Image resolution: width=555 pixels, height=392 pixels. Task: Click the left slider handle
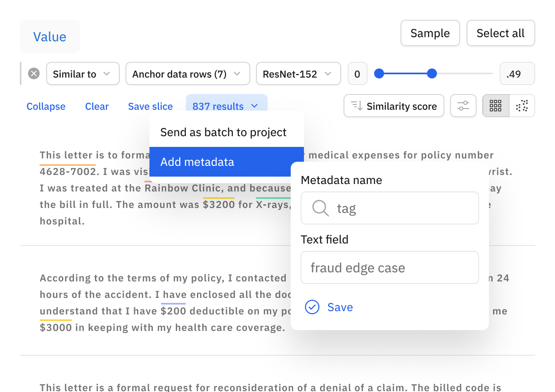click(x=379, y=73)
